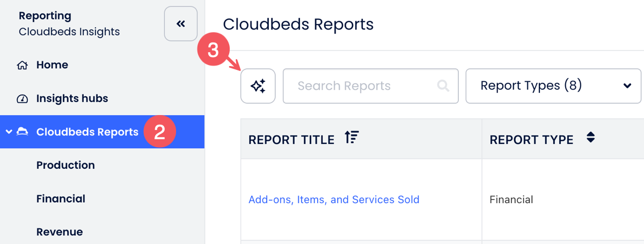Click the Home house icon
644x244 pixels.
tap(22, 66)
